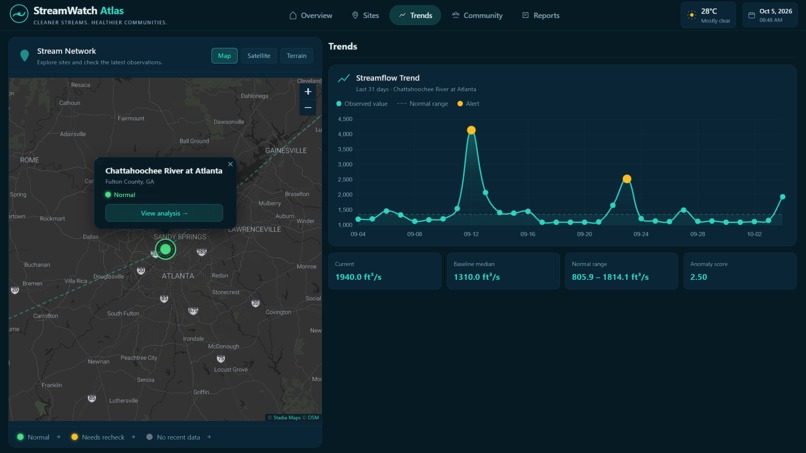Click the Last 31 days chart subtitle
This screenshot has width=806, height=453.
click(416, 89)
